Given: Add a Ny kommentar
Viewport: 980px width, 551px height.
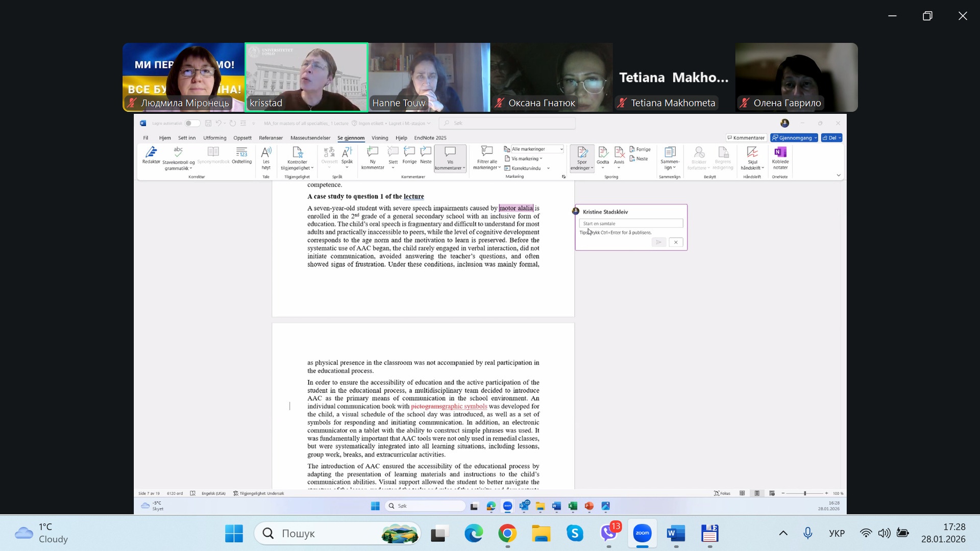Looking at the screenshot, I should pyautogui.click(x=373, y=153).
